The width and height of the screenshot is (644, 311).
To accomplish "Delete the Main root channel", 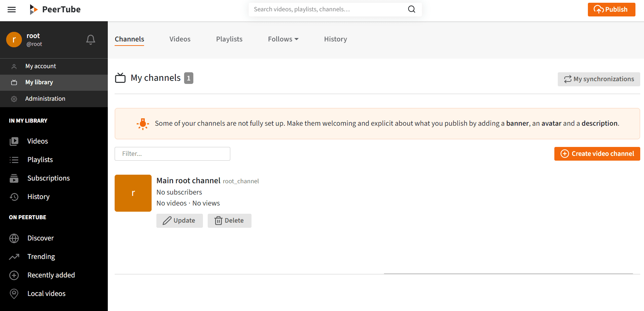I will tap(229, 221).
